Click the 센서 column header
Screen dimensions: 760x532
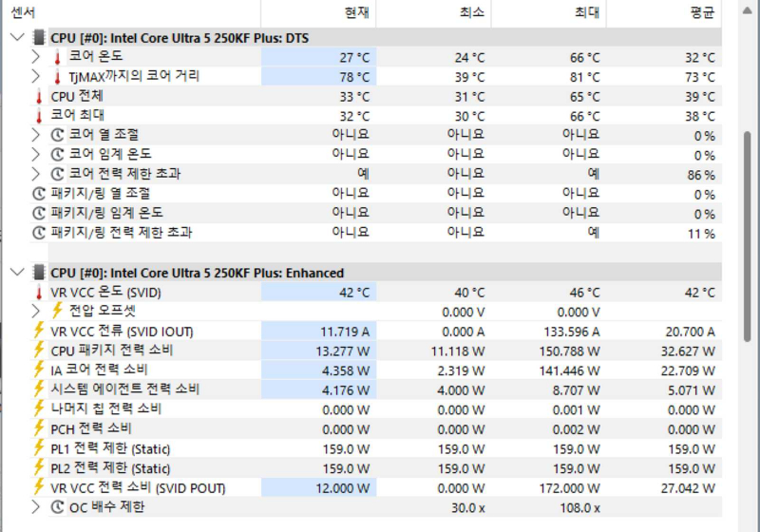pos(24,12)
